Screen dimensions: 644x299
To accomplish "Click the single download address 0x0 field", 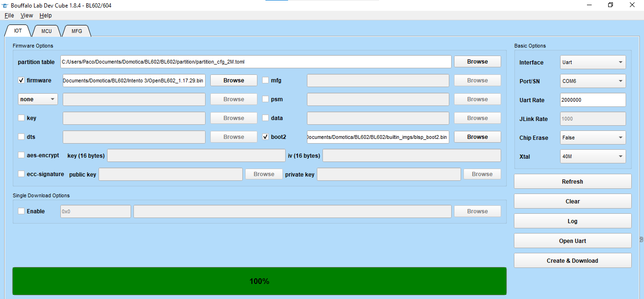I will (96, 211).
